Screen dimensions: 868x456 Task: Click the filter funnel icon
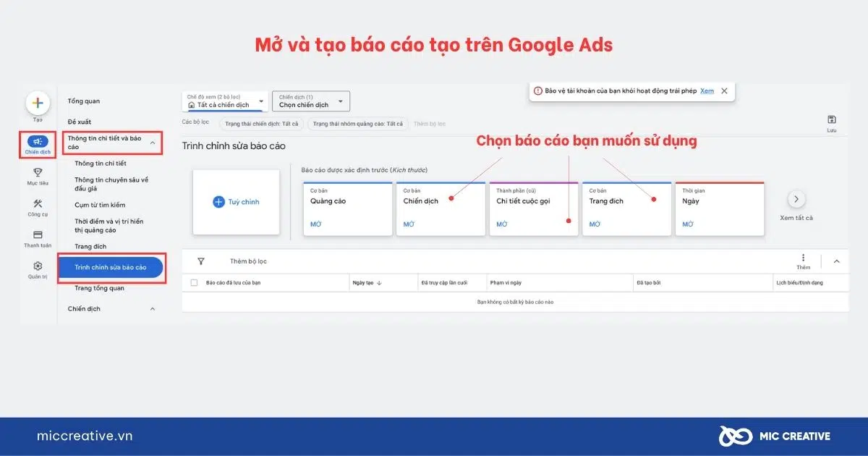pos(201,261)
